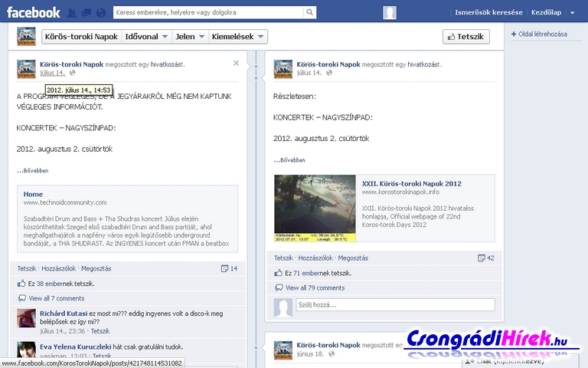
Task: Expand the Kiemelések dropdown
Action: click(x=238, y=37)
